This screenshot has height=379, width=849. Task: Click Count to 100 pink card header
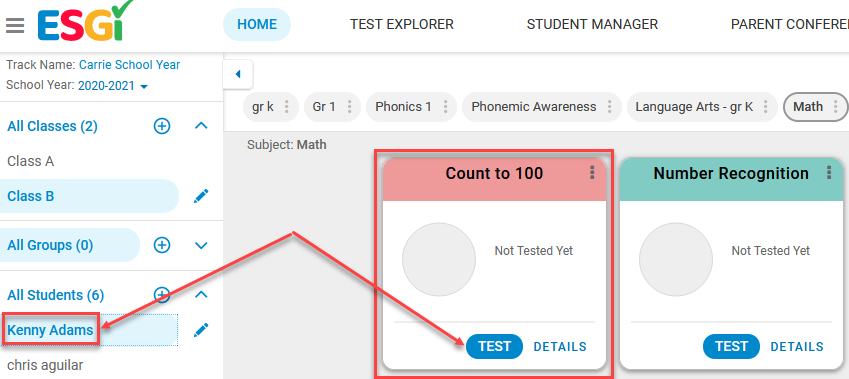(x=494, y=180)
